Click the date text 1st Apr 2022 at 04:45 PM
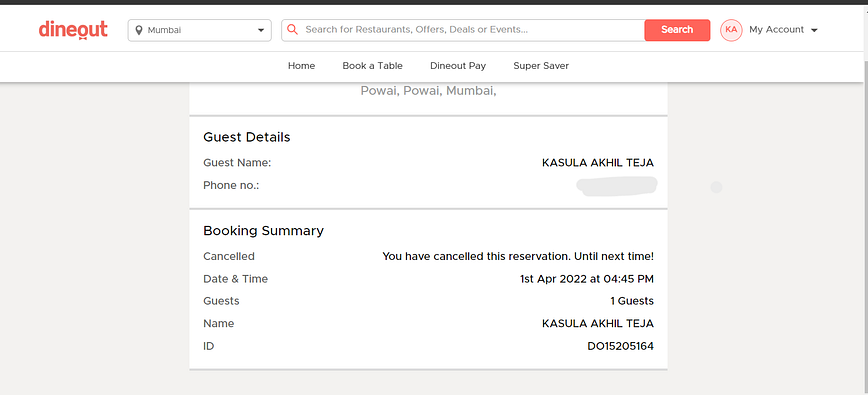Image resolution: width=868 pixels, height=395 pixels. point(587,279)
